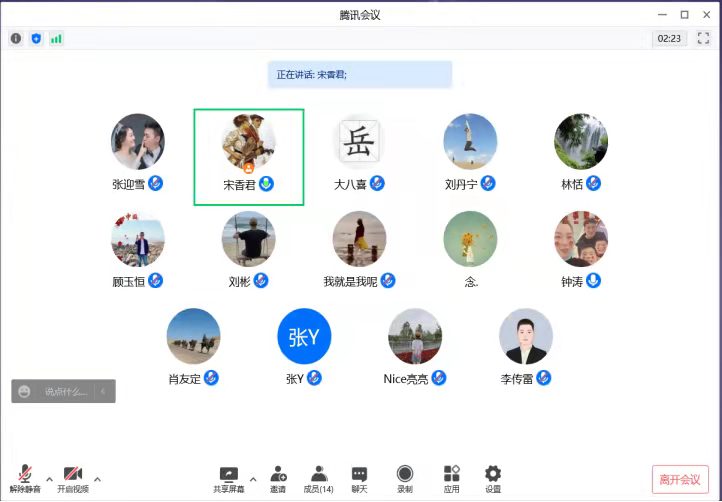Open the 邀请 invite icon
The image size is (722, 502).
coord(277,475)
